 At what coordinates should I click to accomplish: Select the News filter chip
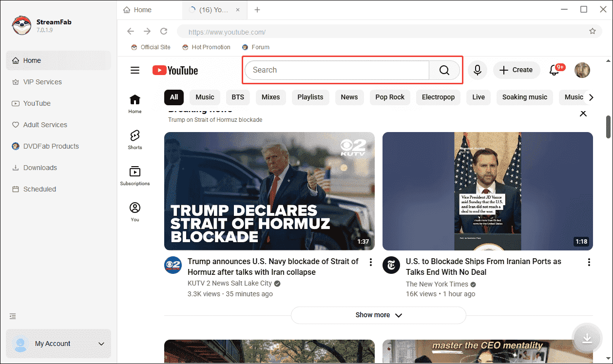tap(349, 97)
